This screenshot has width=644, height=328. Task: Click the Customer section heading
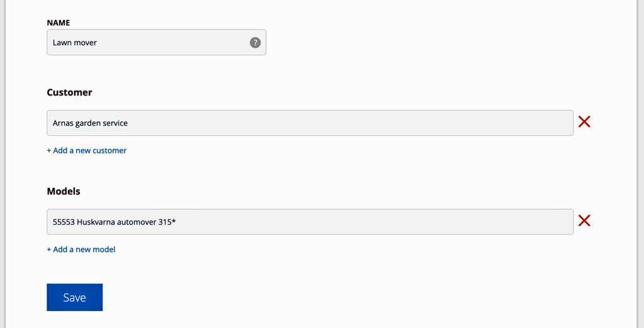[69, 92]
